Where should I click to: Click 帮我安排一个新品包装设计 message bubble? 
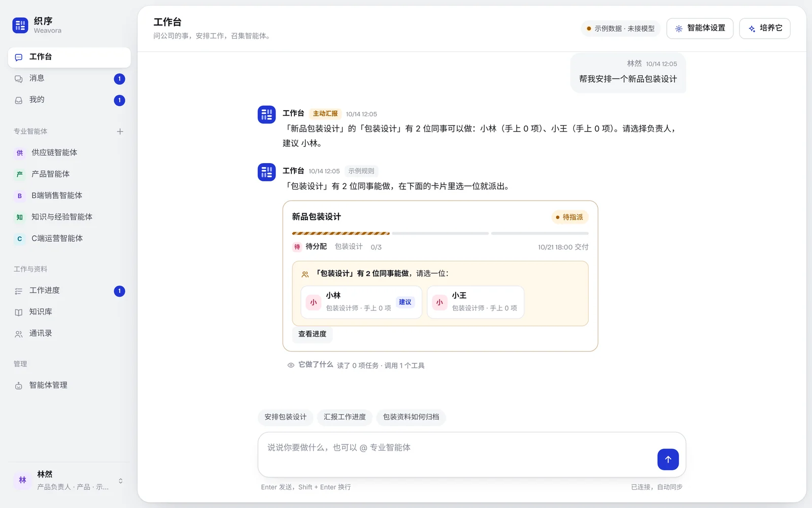(x=628, y=73)
